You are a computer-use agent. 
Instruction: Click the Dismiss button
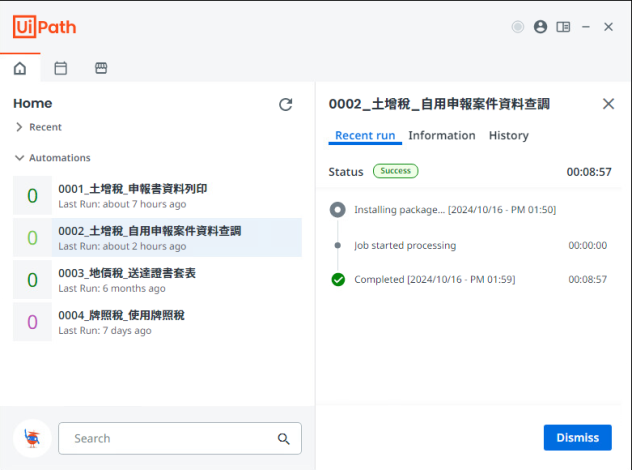(578, 437)
